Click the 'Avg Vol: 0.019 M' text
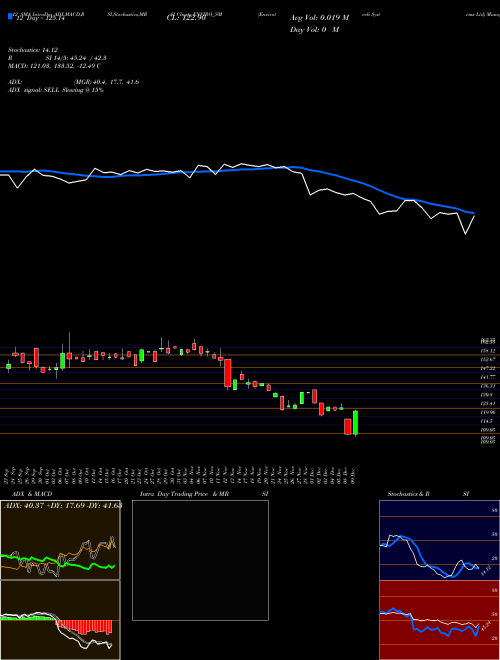Viewport: 500px width, 660px height. click(319, 18)
